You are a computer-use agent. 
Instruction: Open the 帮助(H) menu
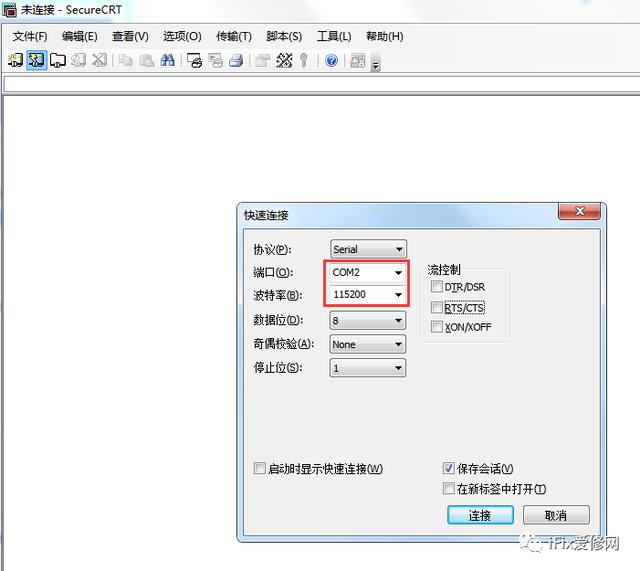click(384, 36)
